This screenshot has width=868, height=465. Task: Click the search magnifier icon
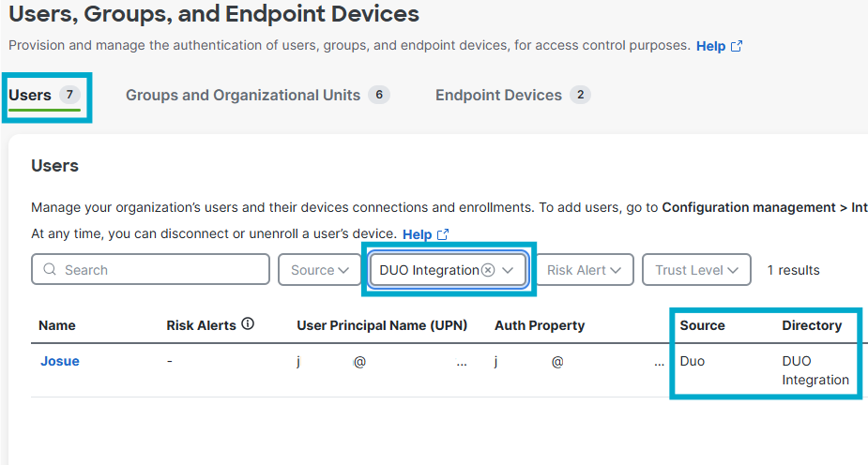[x=50, y=269]
